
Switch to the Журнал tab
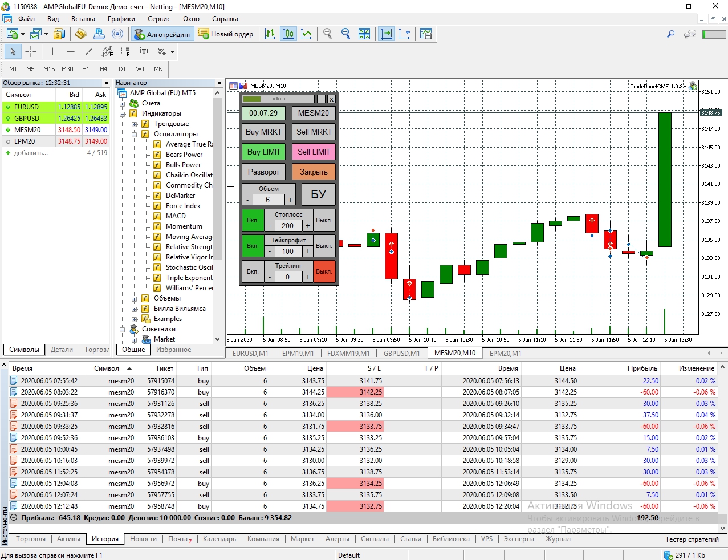pyautogui.click(x=558, y=539)
